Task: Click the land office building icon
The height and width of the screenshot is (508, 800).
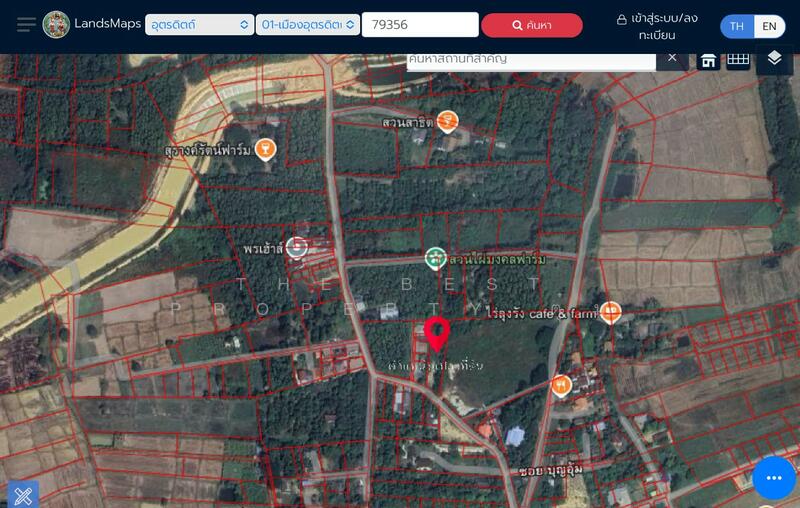Action: click(x=708, y=60)
